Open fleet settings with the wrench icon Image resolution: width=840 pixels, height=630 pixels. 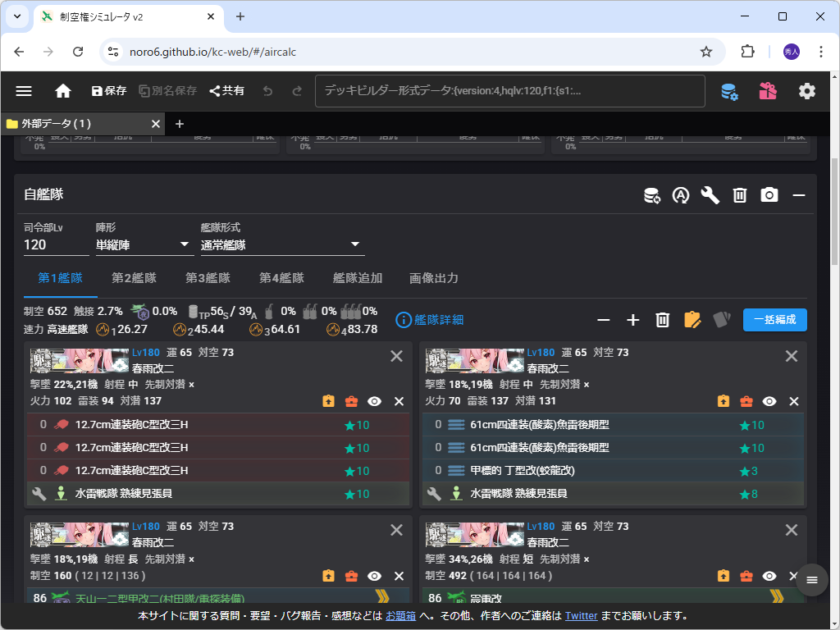710,195
